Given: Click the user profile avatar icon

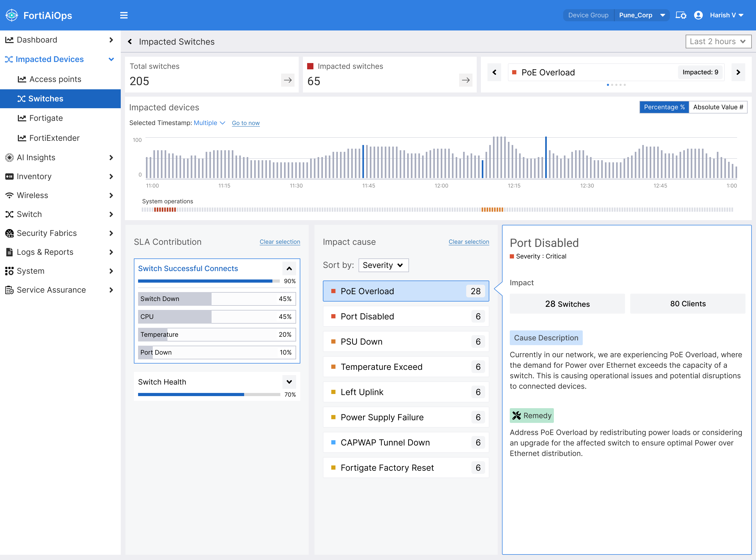Looking at the screenshot, I should (x=698, y=15).
